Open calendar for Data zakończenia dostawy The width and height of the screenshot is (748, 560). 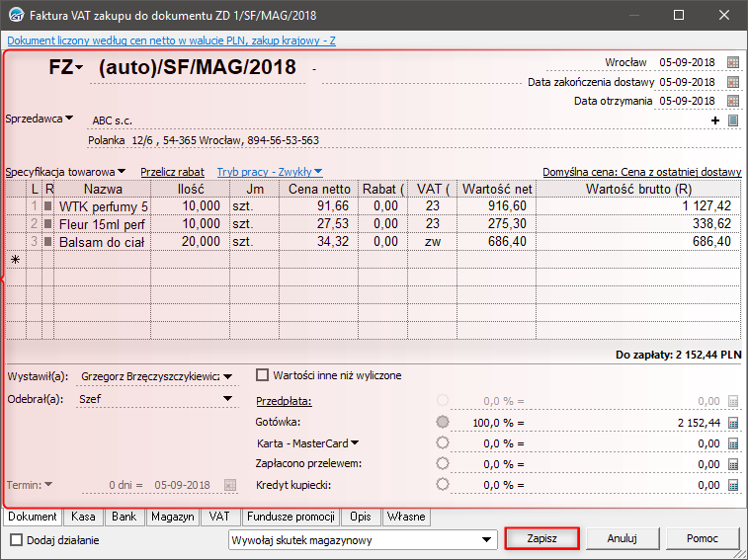pos(733,82)
